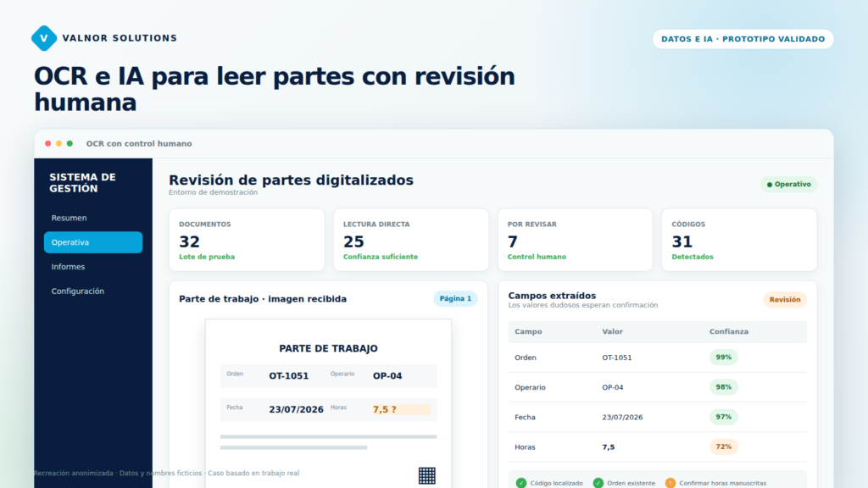Click the Por revisar 7 card

point(576,240)
